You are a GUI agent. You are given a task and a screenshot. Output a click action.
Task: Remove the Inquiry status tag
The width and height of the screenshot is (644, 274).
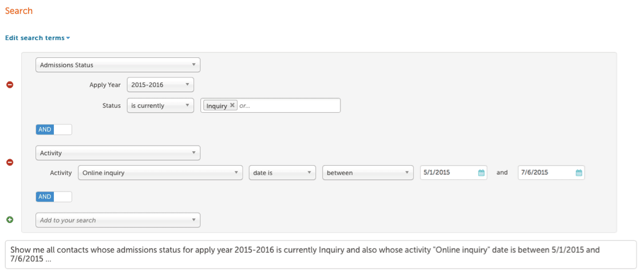coord(232,105)
